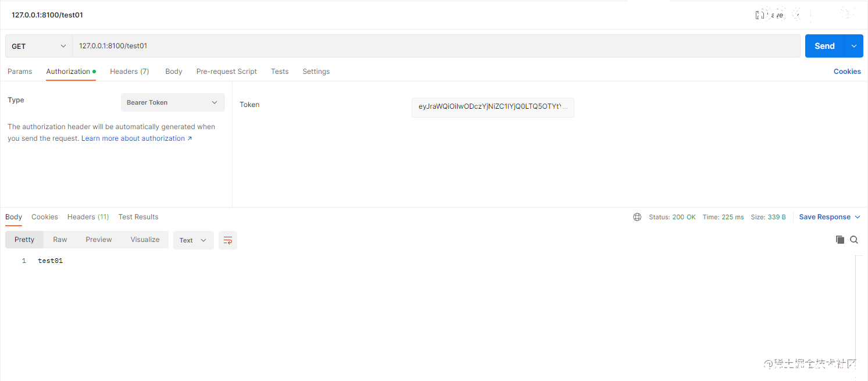Click the wrap lines icon in response toolbar

[x=228, y=240]
